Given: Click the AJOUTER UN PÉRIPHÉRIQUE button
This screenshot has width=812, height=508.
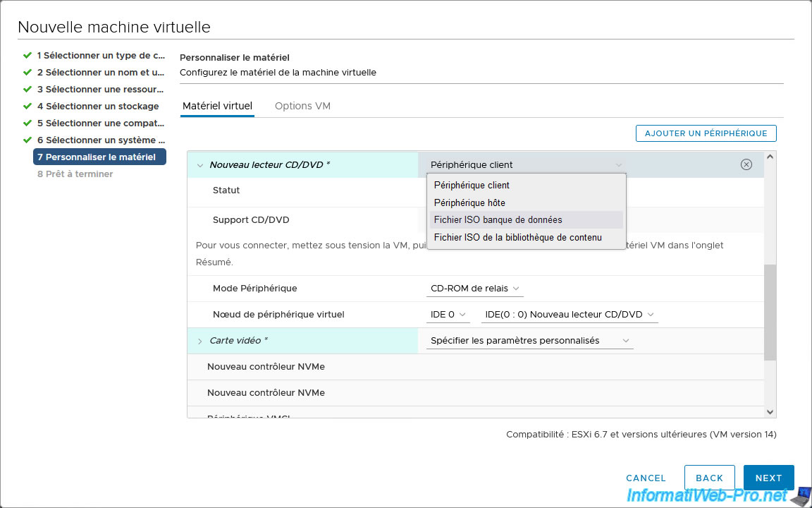Looking at the screenshot, I should [x=706, y=133].
